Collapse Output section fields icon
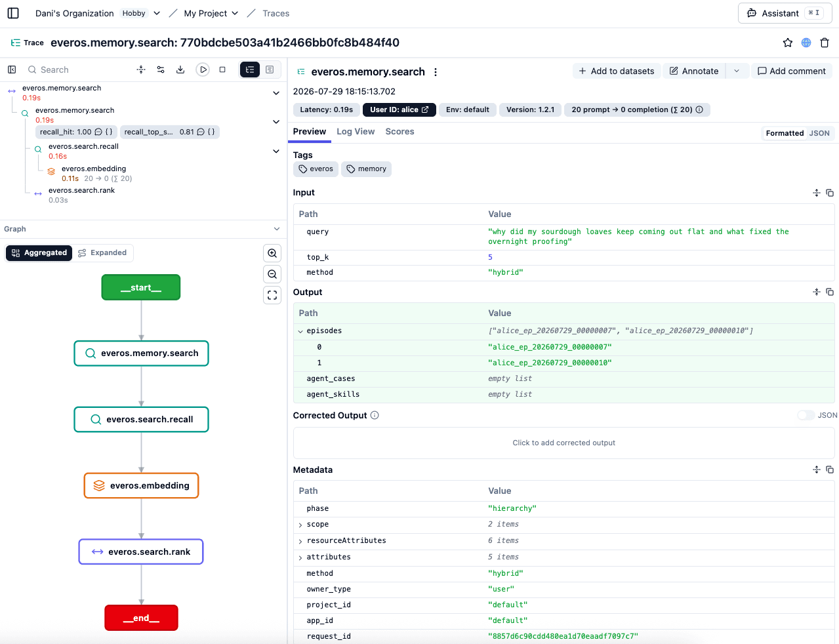839x644 pixels. (817, 292)
